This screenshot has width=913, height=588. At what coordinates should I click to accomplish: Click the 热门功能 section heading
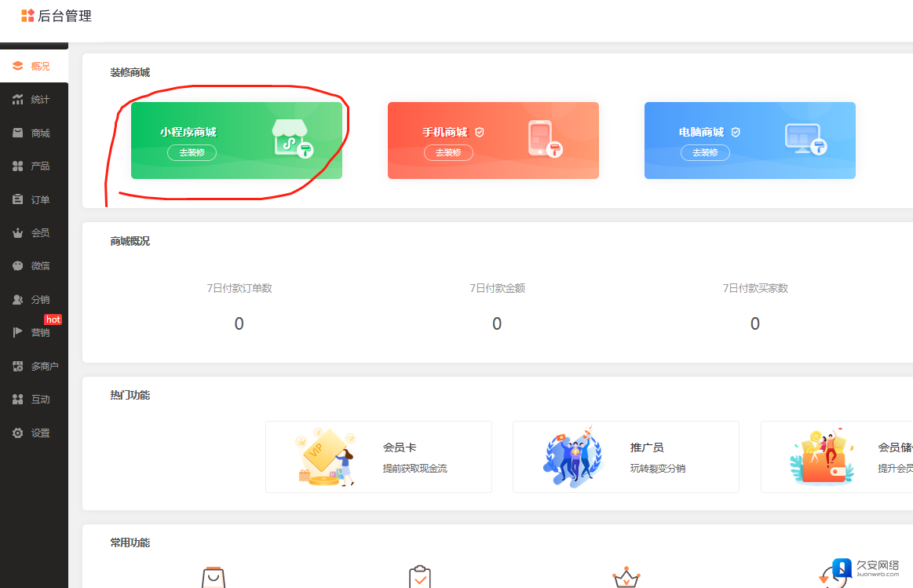[x=130, y=396]
